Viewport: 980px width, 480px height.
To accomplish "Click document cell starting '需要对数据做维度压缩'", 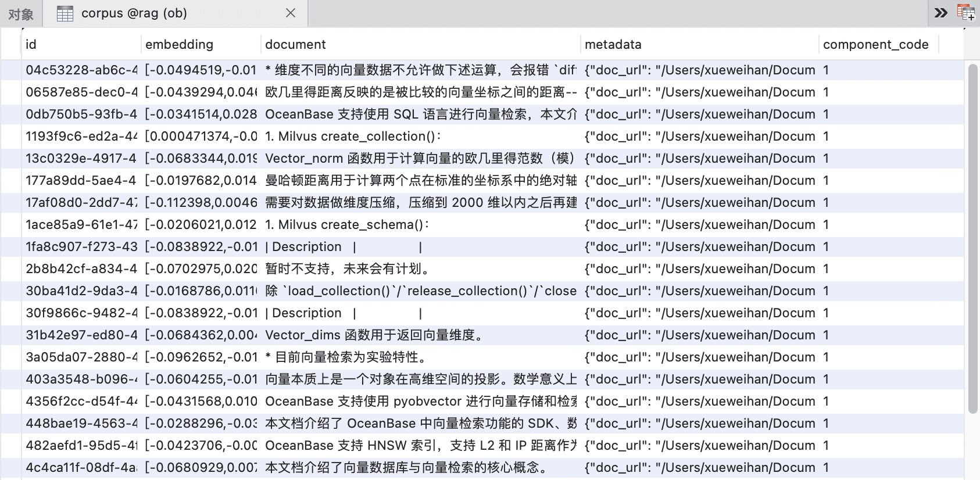I will tap(421, 202).
